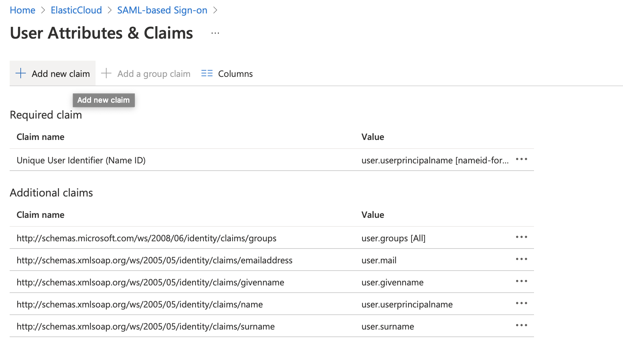
Task: Open the ellipsis menu for the surname claim
Action: [521, 325]
